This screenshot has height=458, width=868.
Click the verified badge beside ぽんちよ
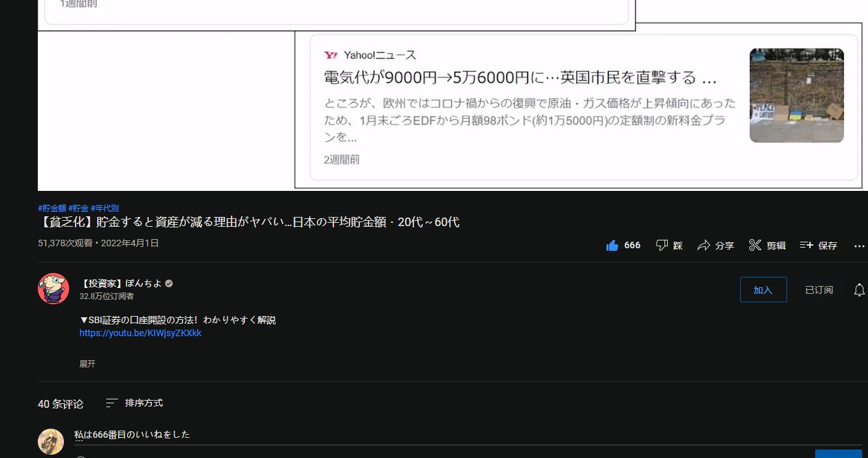(169, 283)
